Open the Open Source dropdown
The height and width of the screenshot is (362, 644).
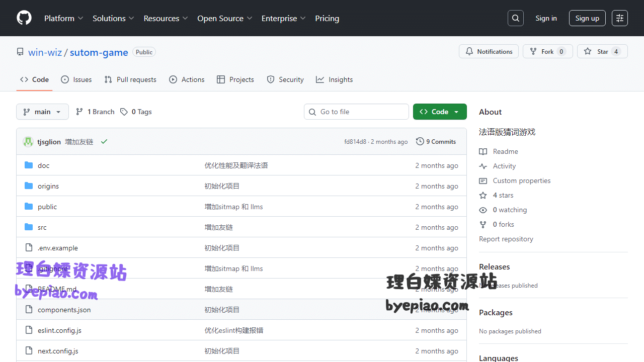pos(224,18)
